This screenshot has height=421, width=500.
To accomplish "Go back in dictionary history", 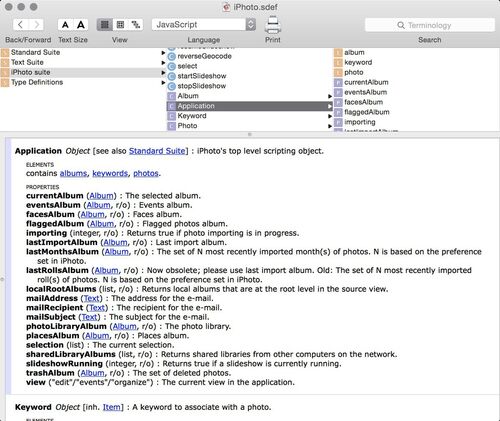I will tap(21, 25).
